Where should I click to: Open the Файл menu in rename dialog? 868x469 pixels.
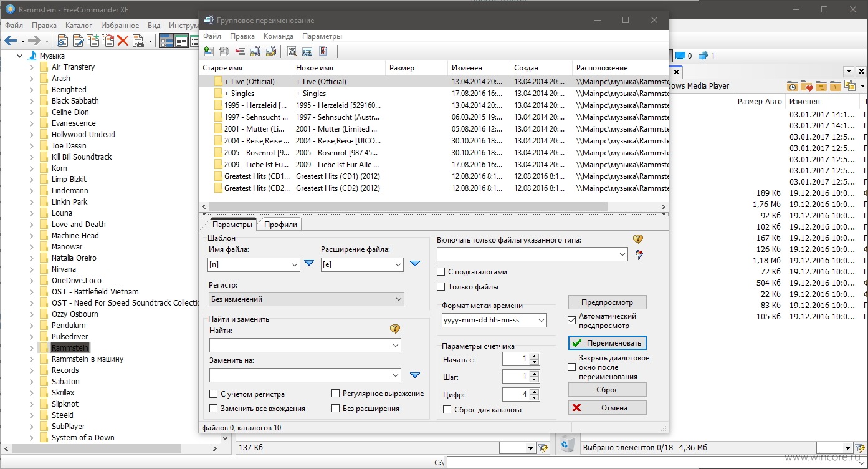[212, 36]
